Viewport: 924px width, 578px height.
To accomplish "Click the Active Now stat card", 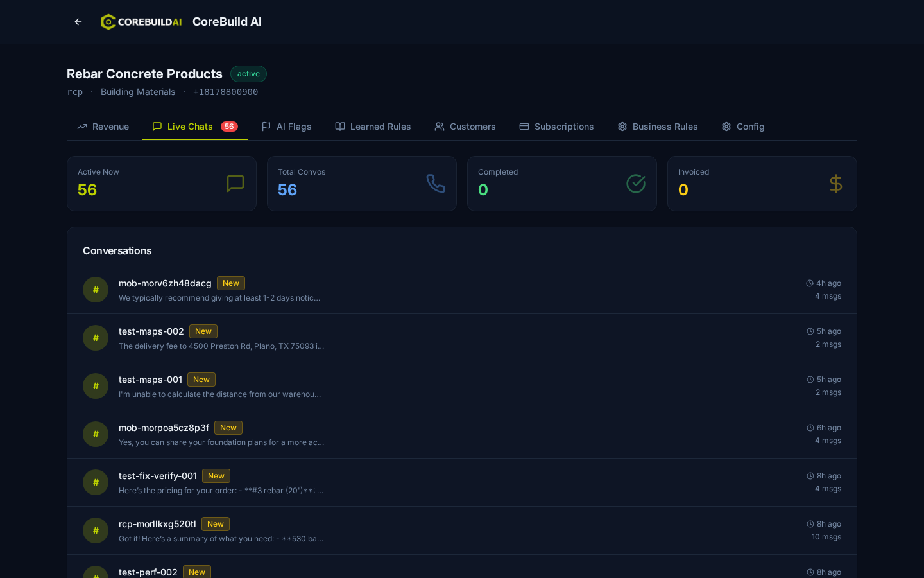I will coord(162,184).
